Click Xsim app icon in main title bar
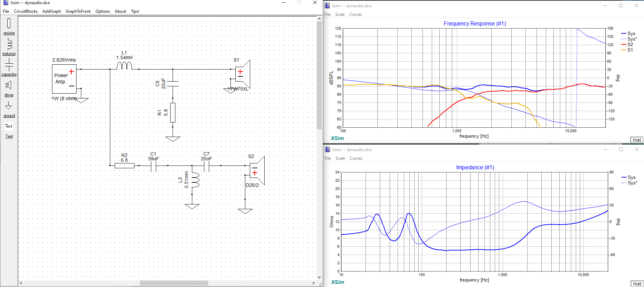644x287 pixels. pos(5,3)
